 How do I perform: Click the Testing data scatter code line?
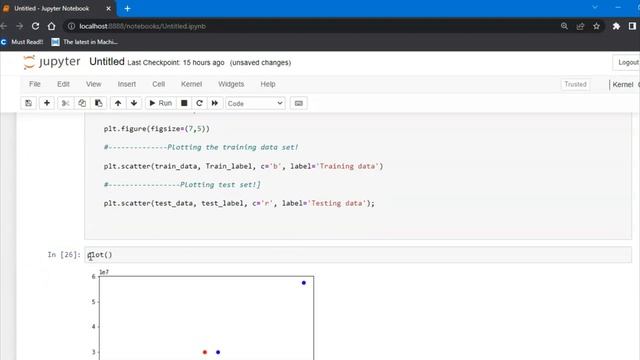pos(239,203)
